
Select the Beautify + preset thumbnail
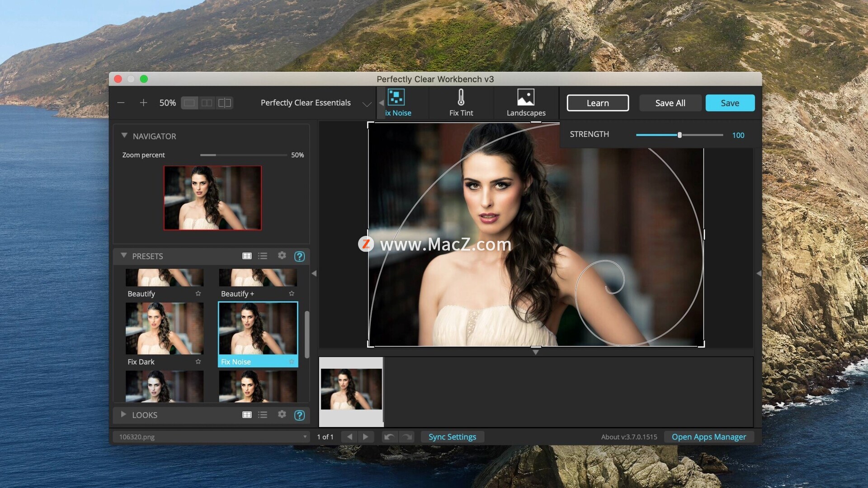pos(258,277)
